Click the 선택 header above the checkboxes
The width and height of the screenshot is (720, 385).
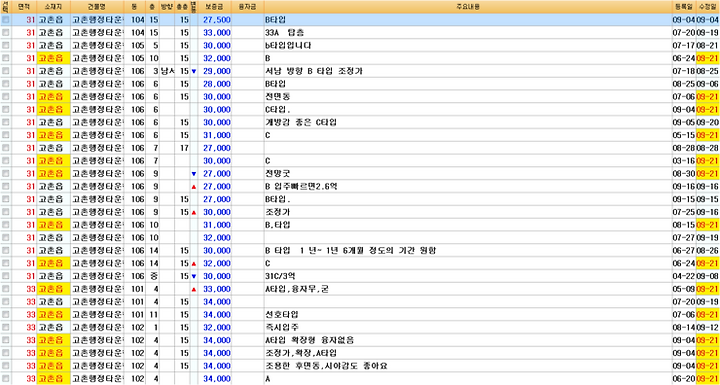click(5, 7)
